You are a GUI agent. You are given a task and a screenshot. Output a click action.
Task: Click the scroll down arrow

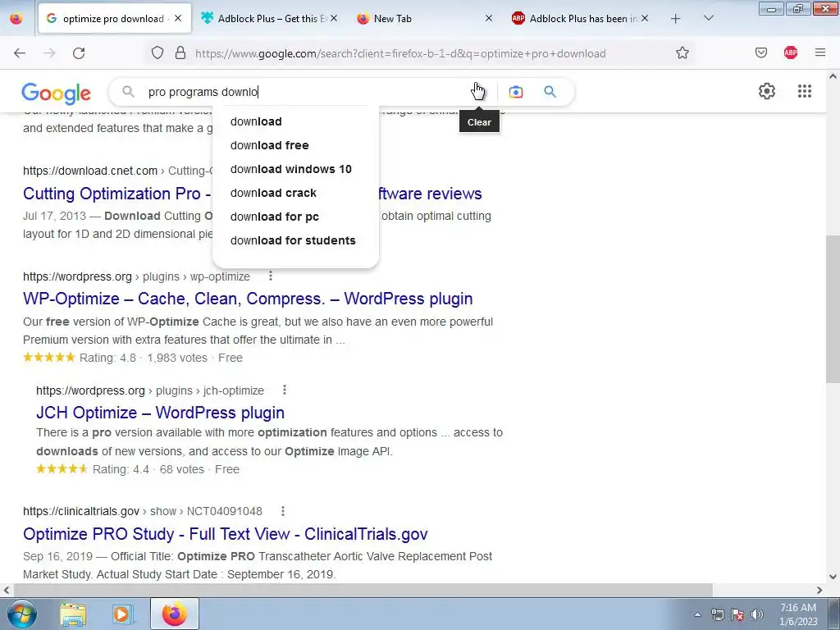click(x=833, y=577)
